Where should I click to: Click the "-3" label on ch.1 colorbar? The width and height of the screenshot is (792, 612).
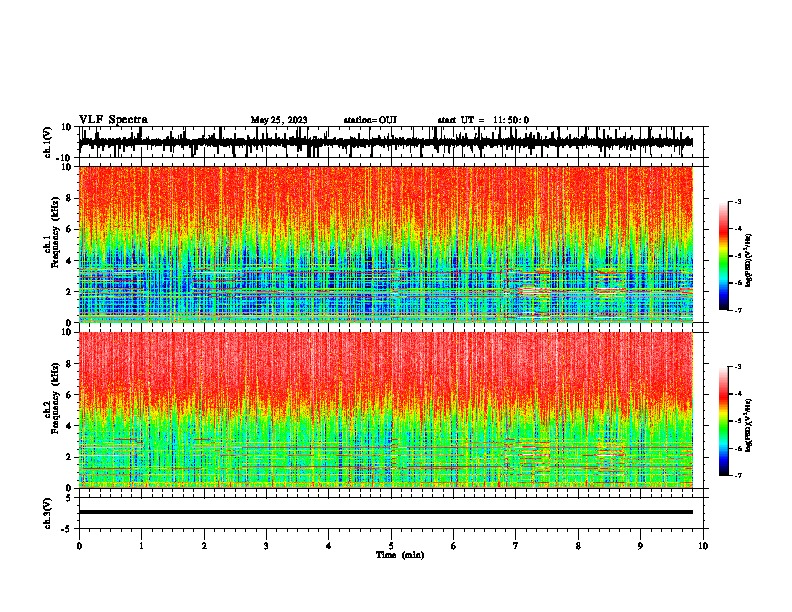tap(738, 201)
